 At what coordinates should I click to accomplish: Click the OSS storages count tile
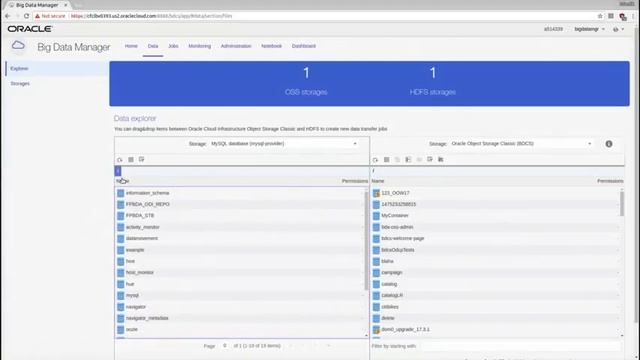[306, 82]
